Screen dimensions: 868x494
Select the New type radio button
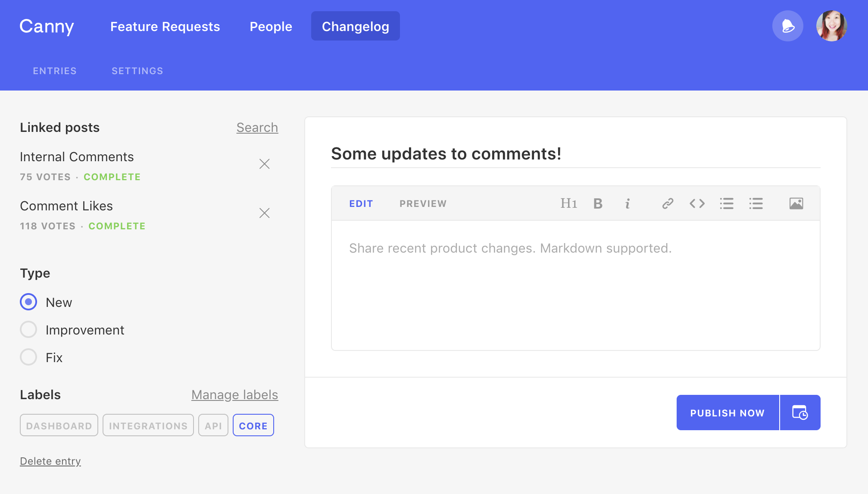click(28, 302)
